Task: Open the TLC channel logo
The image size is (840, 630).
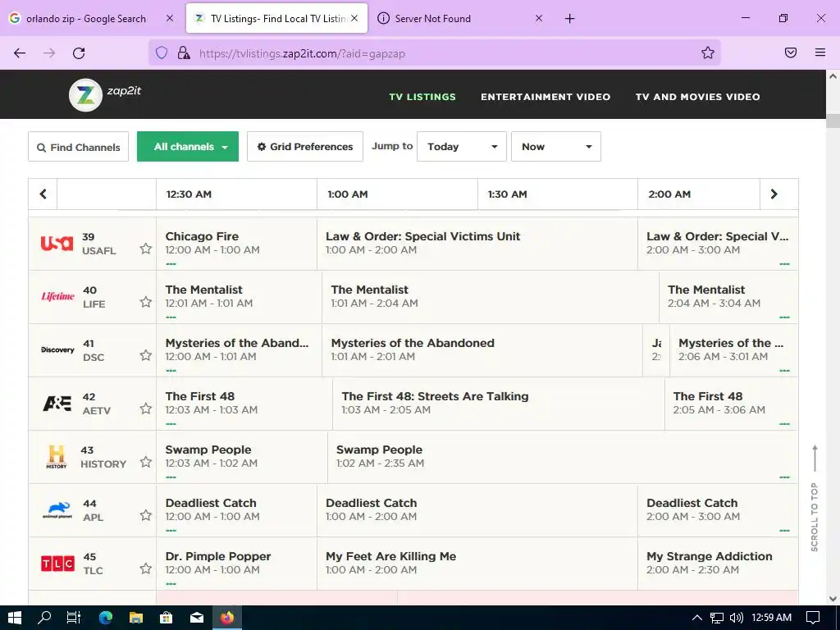Action: (x=57, y=564)
